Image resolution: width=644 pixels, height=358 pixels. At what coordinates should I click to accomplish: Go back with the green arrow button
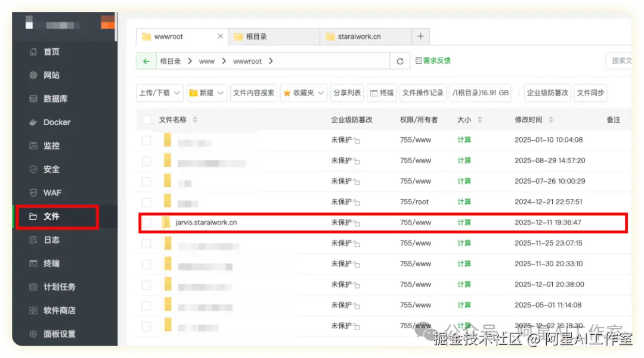(x=146, y=61)
